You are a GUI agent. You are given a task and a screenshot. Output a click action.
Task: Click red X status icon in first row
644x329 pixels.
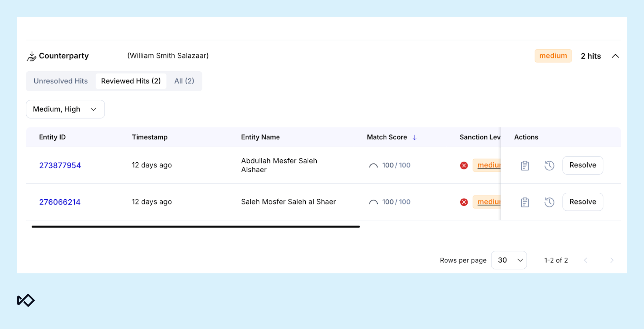[464, 166]
